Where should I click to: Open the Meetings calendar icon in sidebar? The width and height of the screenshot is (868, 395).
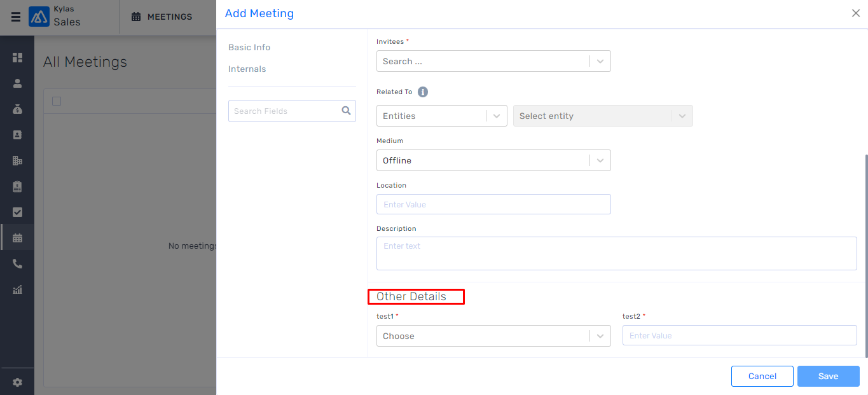[17, 238]
